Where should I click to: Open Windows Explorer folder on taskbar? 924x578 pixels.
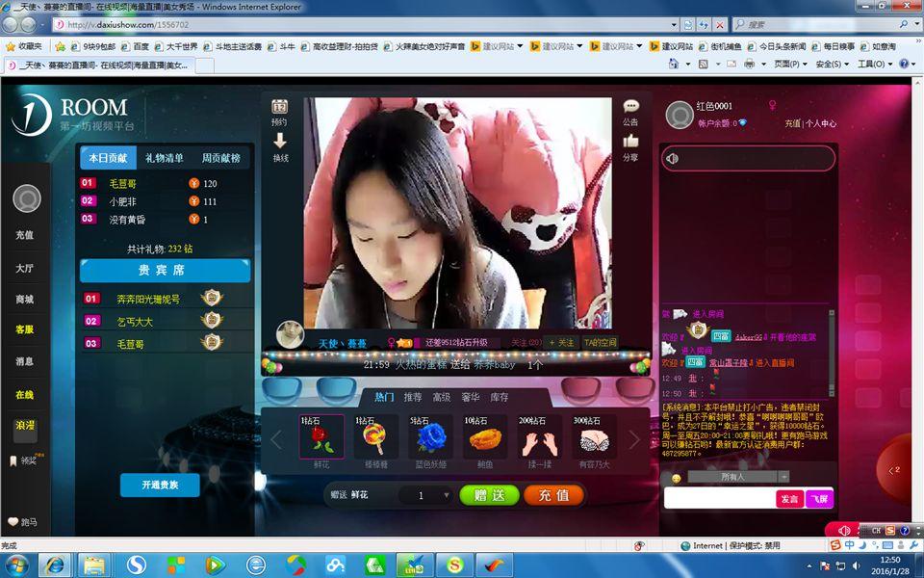93,565
